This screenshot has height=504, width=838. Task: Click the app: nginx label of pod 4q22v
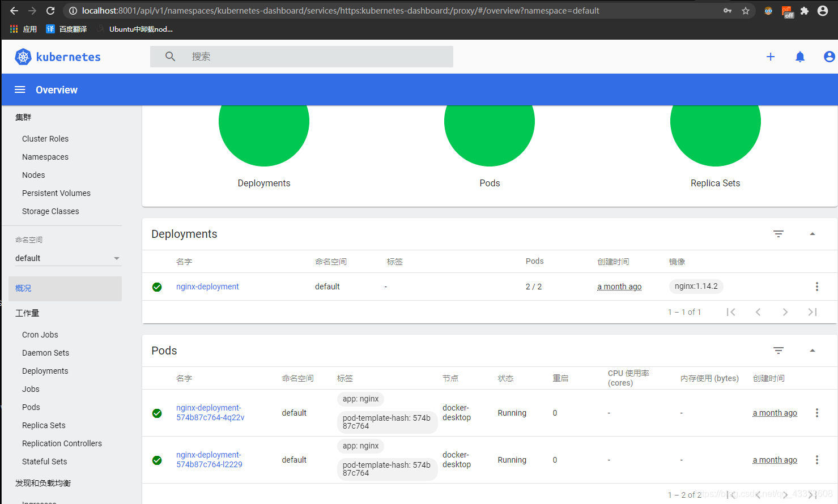pyautogui.click(x=360, y=399)
